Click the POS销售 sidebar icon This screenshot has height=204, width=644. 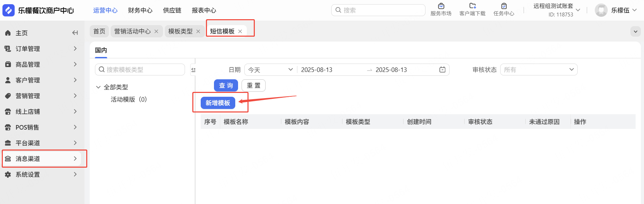(x=8, y=127)
